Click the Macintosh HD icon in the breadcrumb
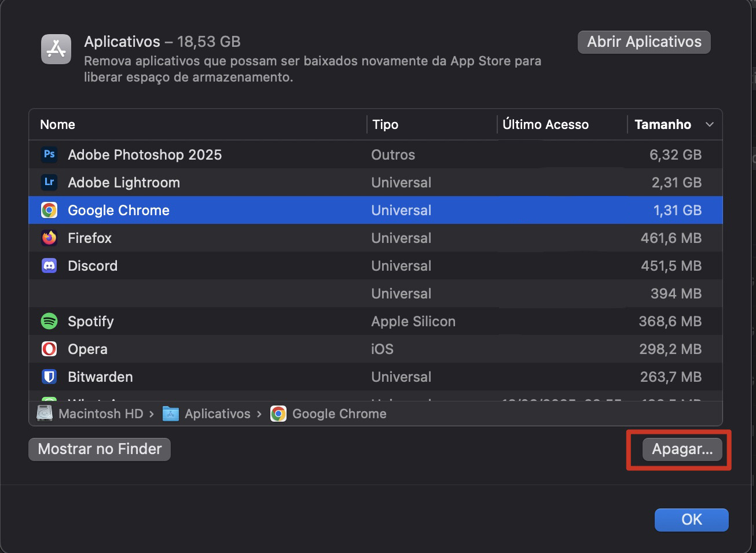 click(44, 414)
